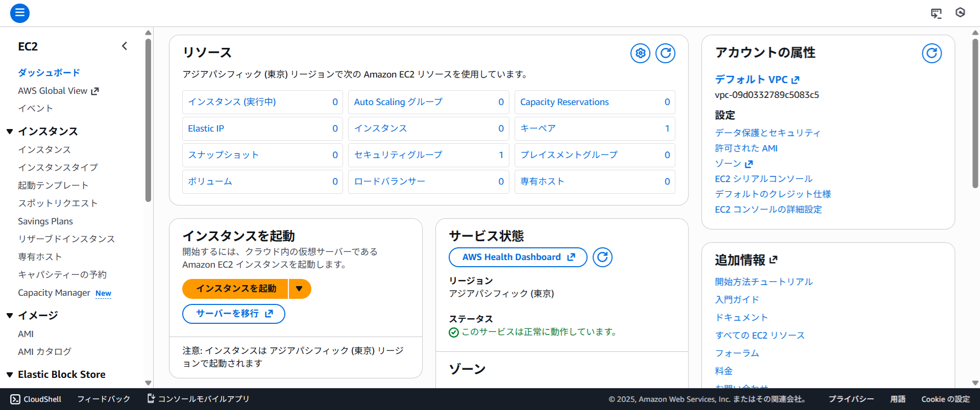980x410 pixels.
Task: Collapse the Elastic Block Store section
Action: click(10, 375)
